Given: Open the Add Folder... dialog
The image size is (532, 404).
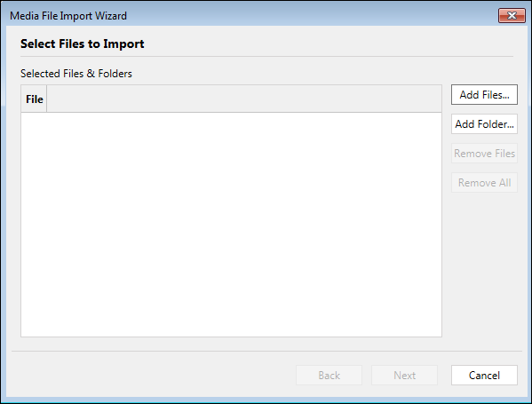Looking at the screenshot, I should click(x=484, y=124).
